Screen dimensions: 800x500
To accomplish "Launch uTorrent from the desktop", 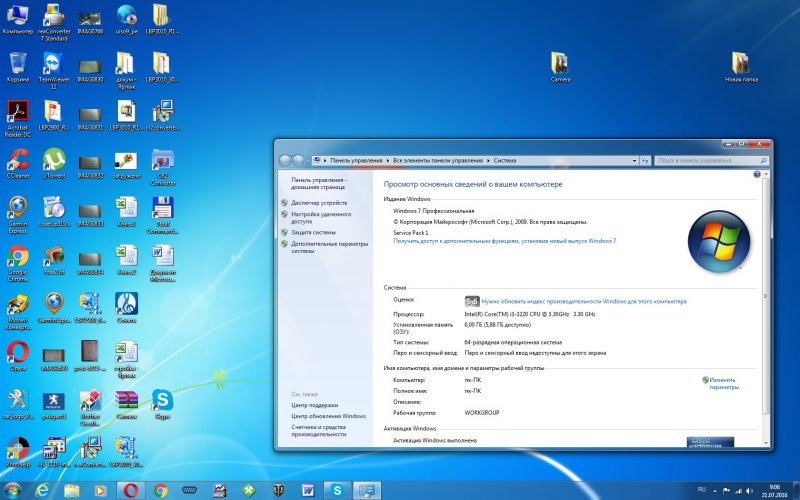I will [53, 160].
